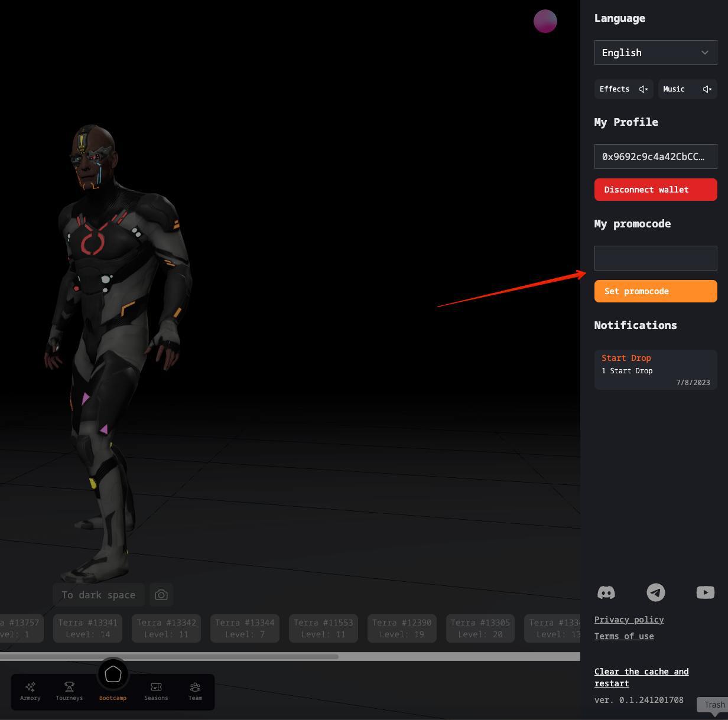Open the Discord community icon
The image size is (728, 720).
click(x=606, y=592)
